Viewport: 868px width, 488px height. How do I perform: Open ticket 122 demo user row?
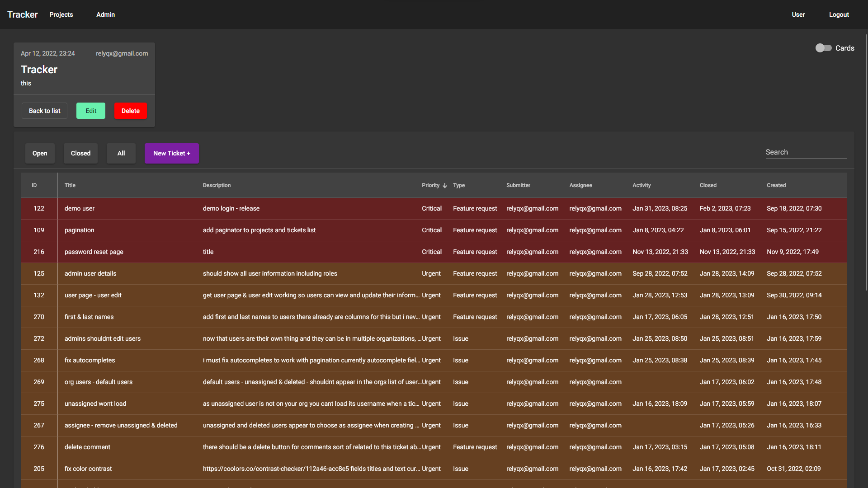point(79,208)
